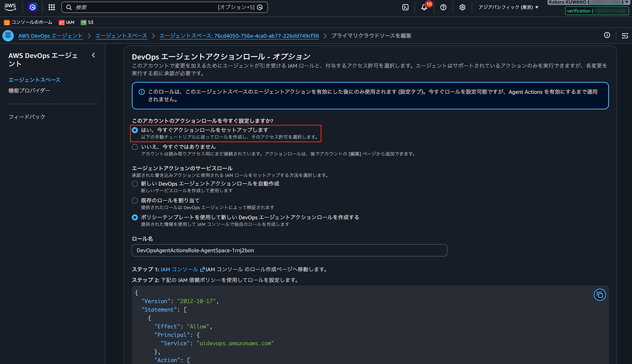
Task: Go to コンソールのホーム shortcut
Action: [32, 22]
